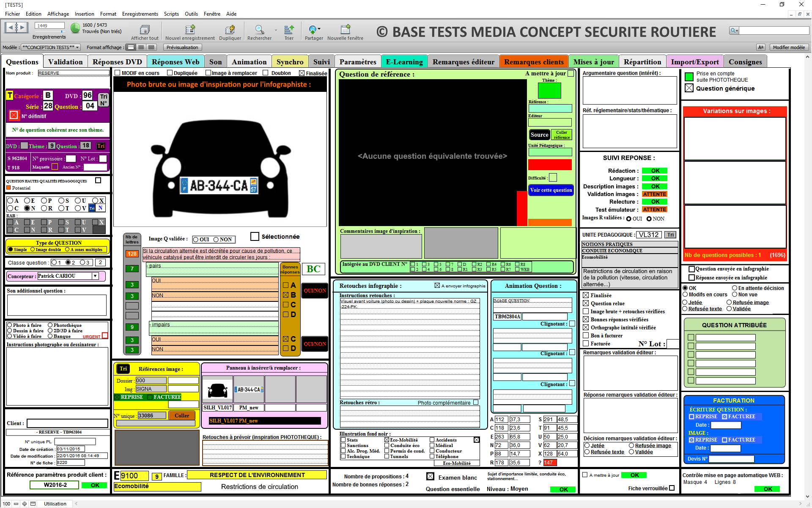Select Classe question radio 3
Screen dimensions: 812x508
[82, 262]
